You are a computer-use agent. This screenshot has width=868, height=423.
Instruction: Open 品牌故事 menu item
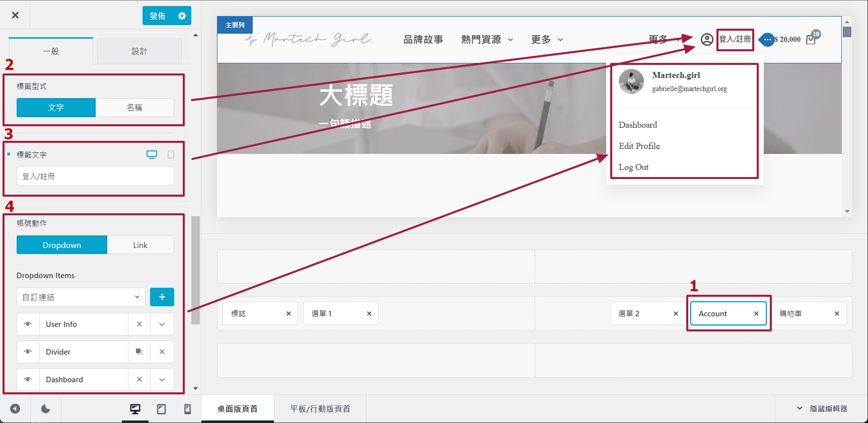click(x=423, y=39)
